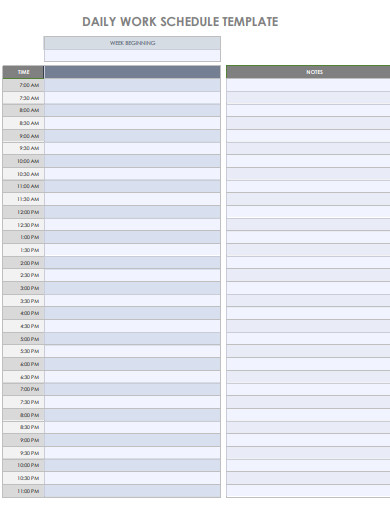
Task: Click the 8:30 AM time cell
Action: [23, 123]
